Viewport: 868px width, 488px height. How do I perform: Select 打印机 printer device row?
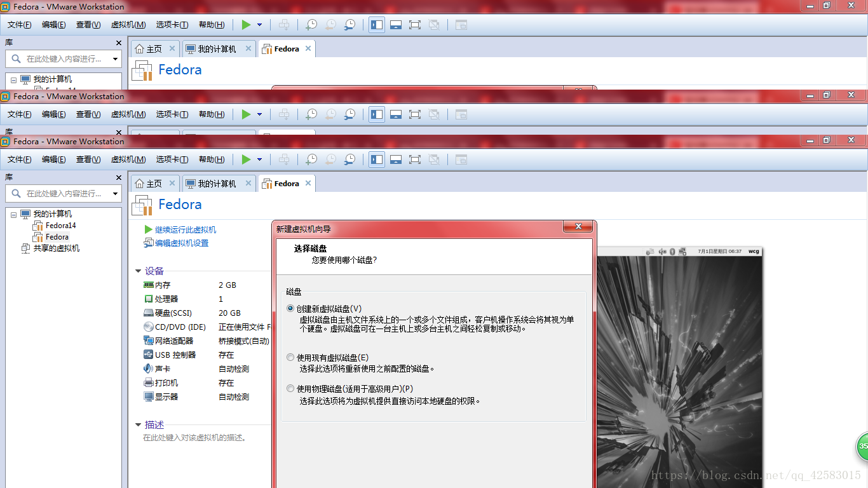[207, 383]
